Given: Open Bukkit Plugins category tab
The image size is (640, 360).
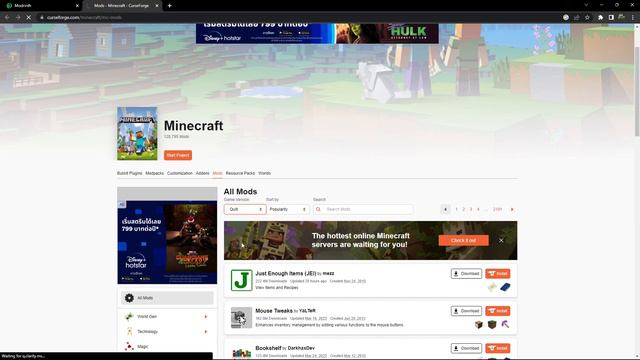Looking at the screenshot, I should pyautogui.click(x=129, y=173).
